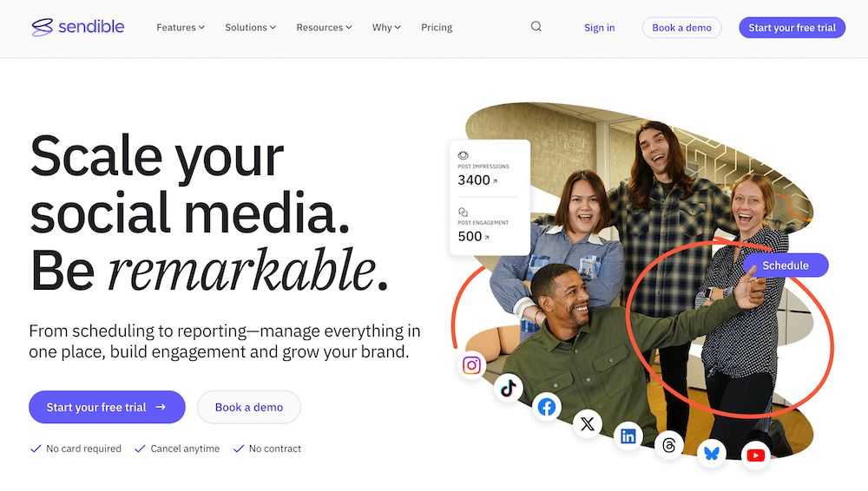Select the Threads icon
This screenshot has width=868, height=491.
[x=668, y=445]
